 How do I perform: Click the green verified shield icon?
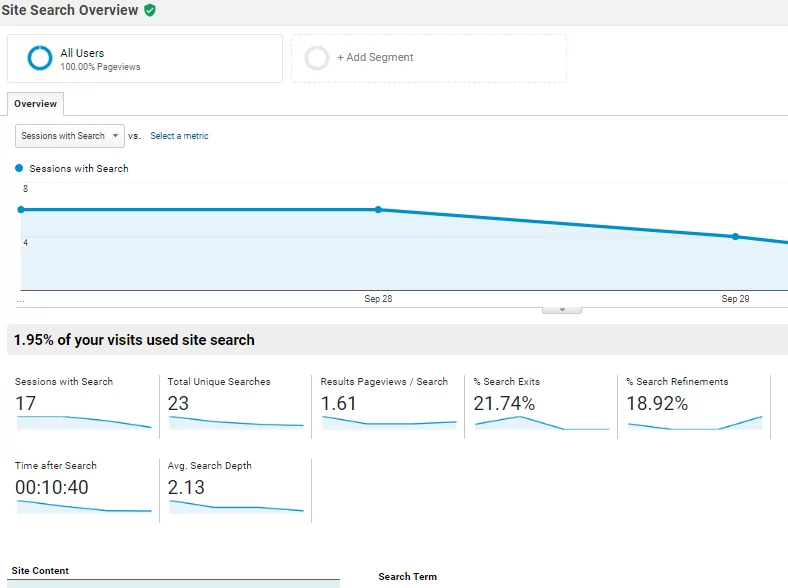coord(150,10)
